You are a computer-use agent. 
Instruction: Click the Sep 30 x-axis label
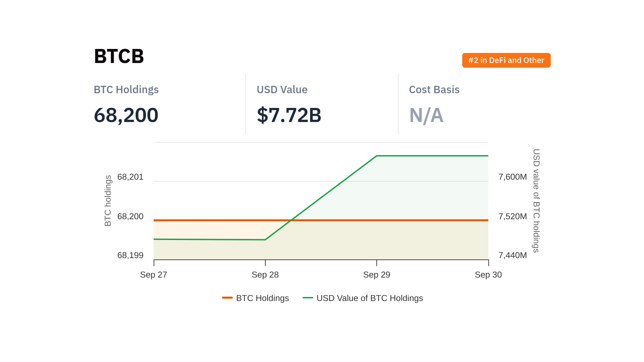point(488,275)
